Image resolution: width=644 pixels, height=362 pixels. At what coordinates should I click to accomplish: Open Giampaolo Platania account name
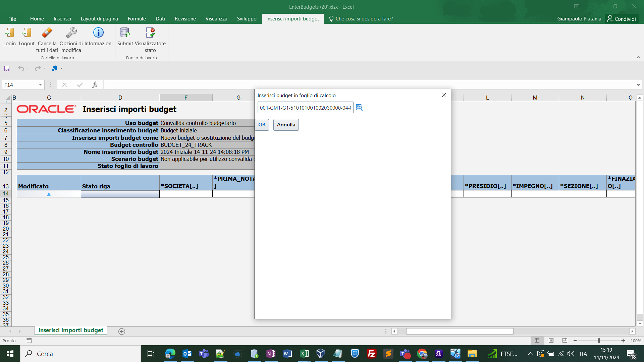579,19
